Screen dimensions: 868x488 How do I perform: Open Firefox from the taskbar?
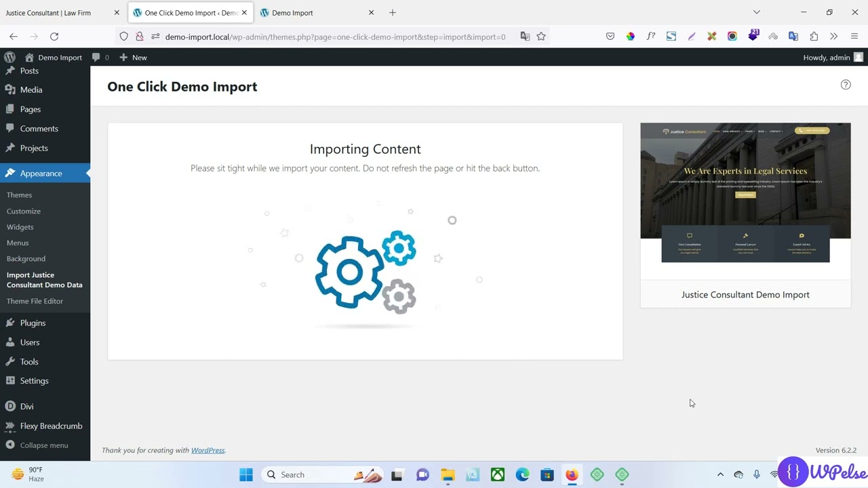point(572,474)
